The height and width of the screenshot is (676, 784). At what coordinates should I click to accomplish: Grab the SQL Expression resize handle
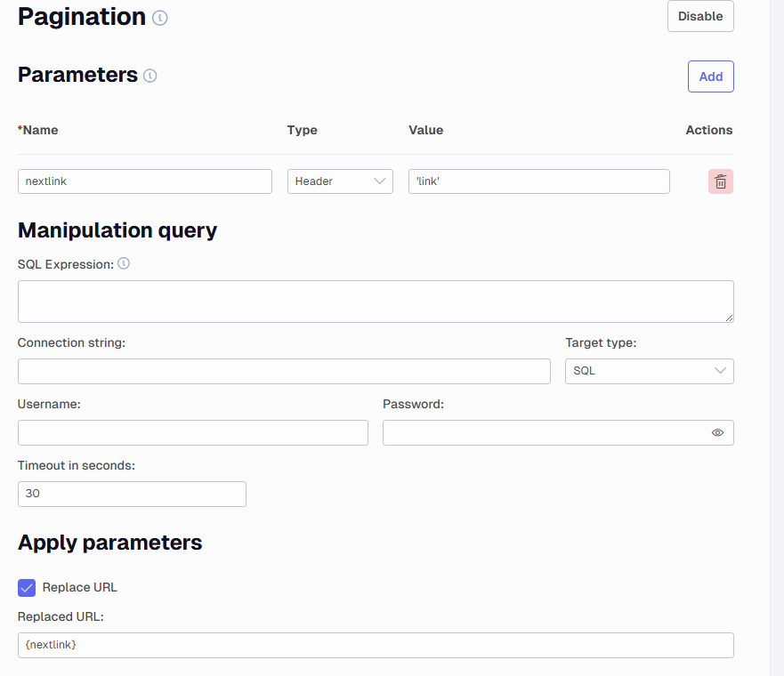coord(729,318)
